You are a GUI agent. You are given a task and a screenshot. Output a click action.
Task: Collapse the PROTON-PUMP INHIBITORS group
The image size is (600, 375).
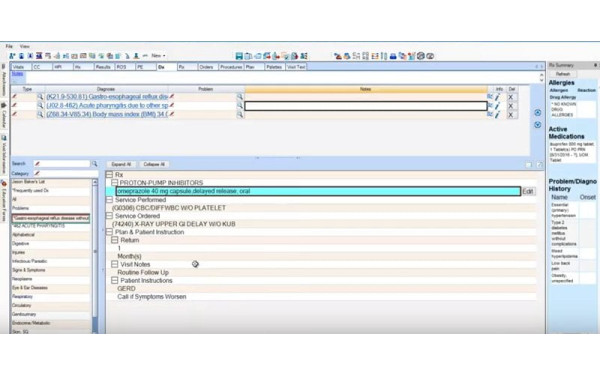pos(114,183)
